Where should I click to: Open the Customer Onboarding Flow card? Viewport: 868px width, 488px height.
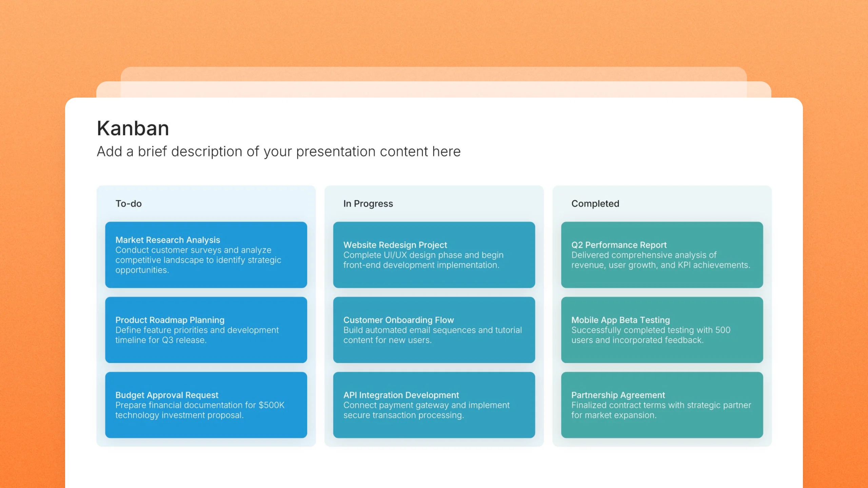[x=434, y=330]
